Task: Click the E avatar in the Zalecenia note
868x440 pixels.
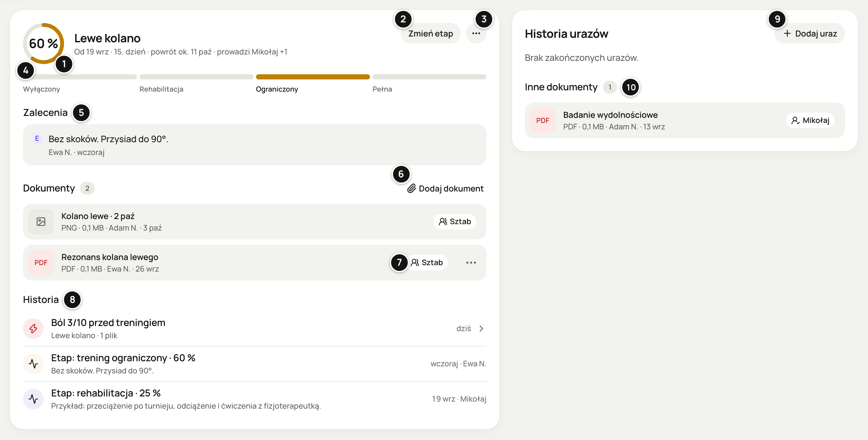Action: point(37,139)
